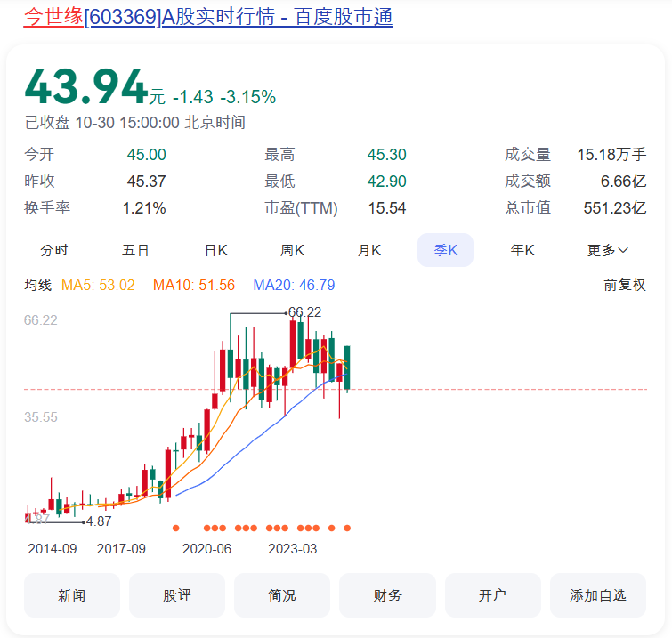The width and height of the screenshot is (672, 638).
Task: Open the 财务 financials button
Action: point(387,595)
